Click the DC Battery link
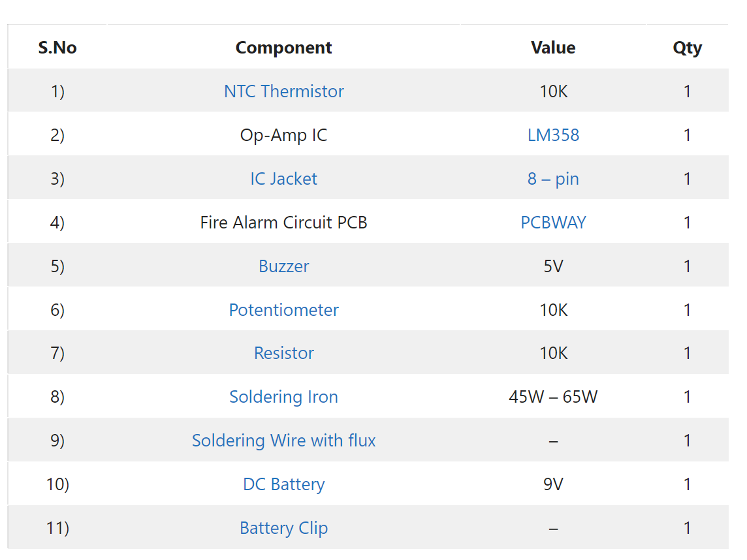This screenshot has height=560, width=747. [283, 484]
